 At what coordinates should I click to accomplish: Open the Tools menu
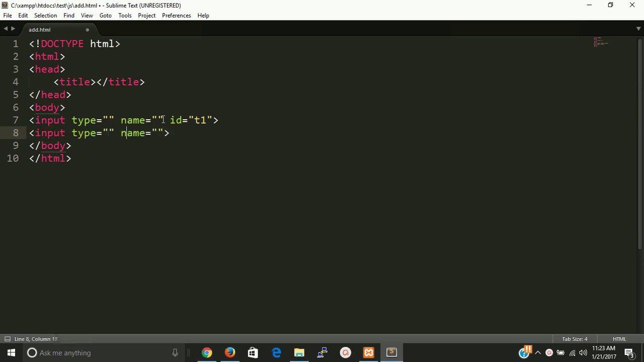point(125,16)
